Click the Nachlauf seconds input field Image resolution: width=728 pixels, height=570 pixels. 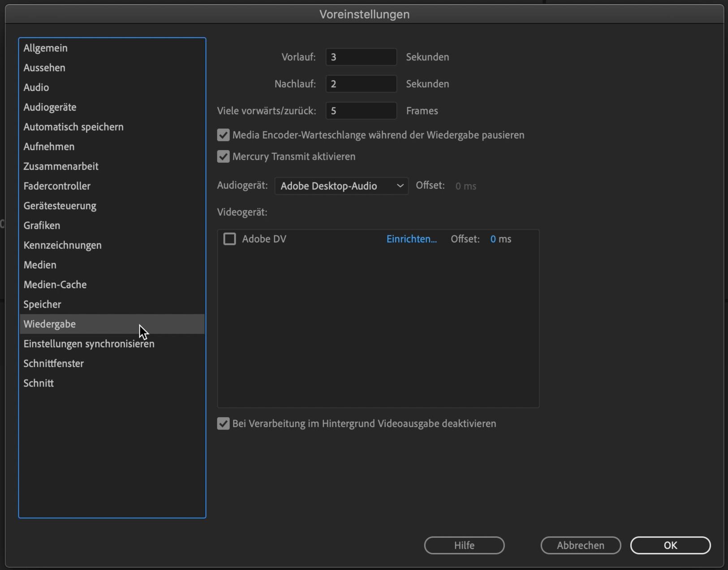point(361,84)
